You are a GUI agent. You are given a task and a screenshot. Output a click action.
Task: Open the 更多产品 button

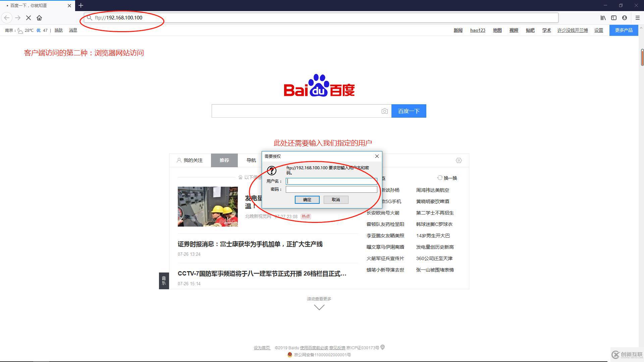click(x=624, y=30)
